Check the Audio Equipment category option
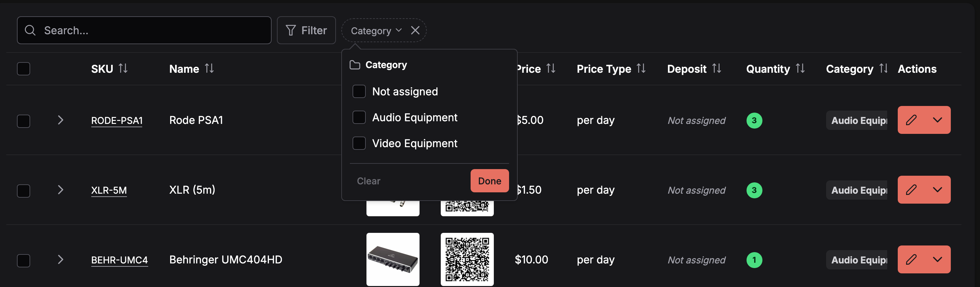The image size is (980, 287). click(x=359, y=117)
